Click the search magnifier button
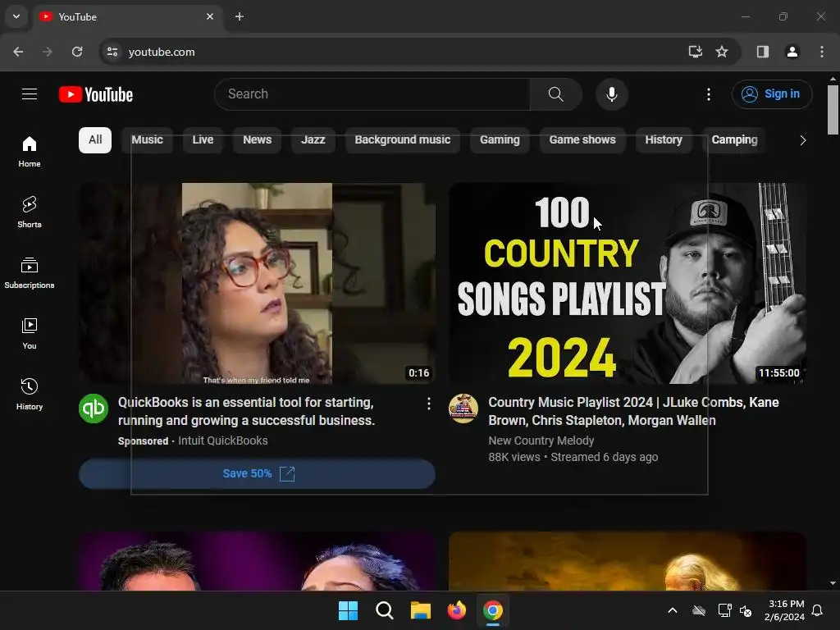840x630 pixels. click(555, 94)
